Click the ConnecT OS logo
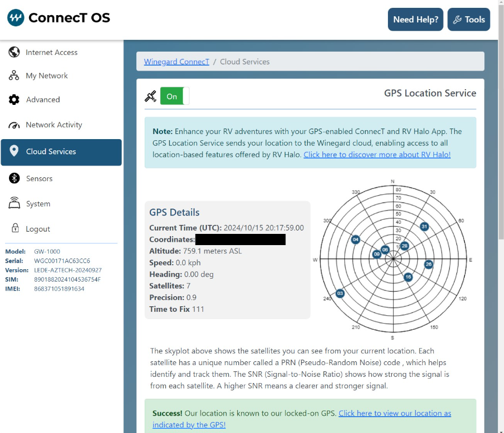Screen dimensions: 504x433 [58, 17]
